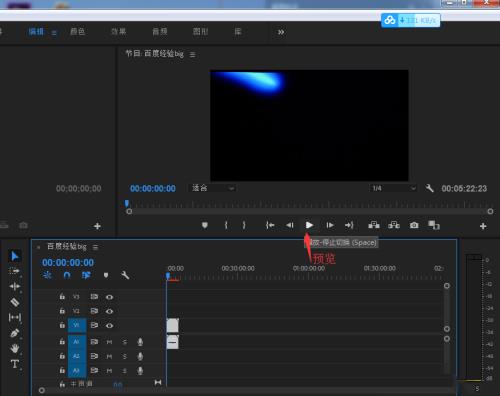Image resolution: width=500 pixels, height=396 pixels.
Task: Click the Extract button
Action: coord(394,225)
